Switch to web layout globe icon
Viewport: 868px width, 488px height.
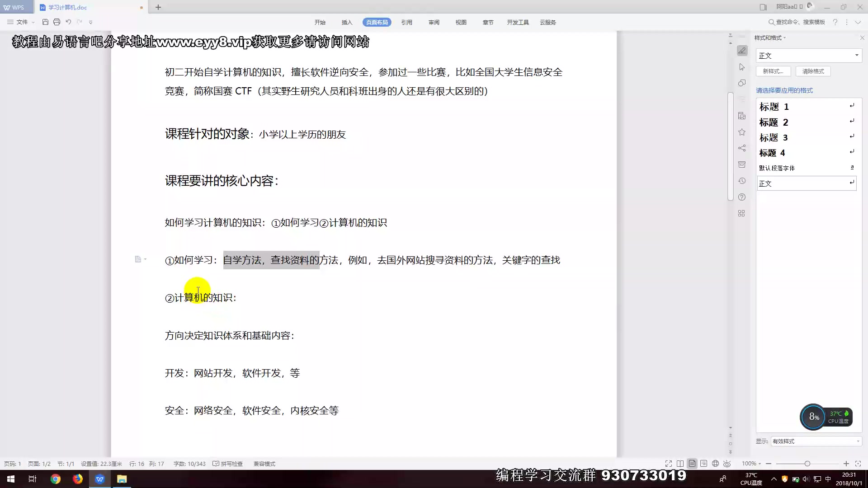[716, 464]
